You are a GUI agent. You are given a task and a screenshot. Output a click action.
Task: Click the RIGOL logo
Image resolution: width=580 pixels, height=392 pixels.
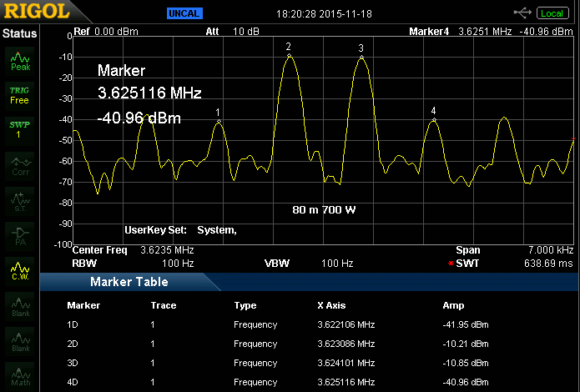(x=40, y=13)
